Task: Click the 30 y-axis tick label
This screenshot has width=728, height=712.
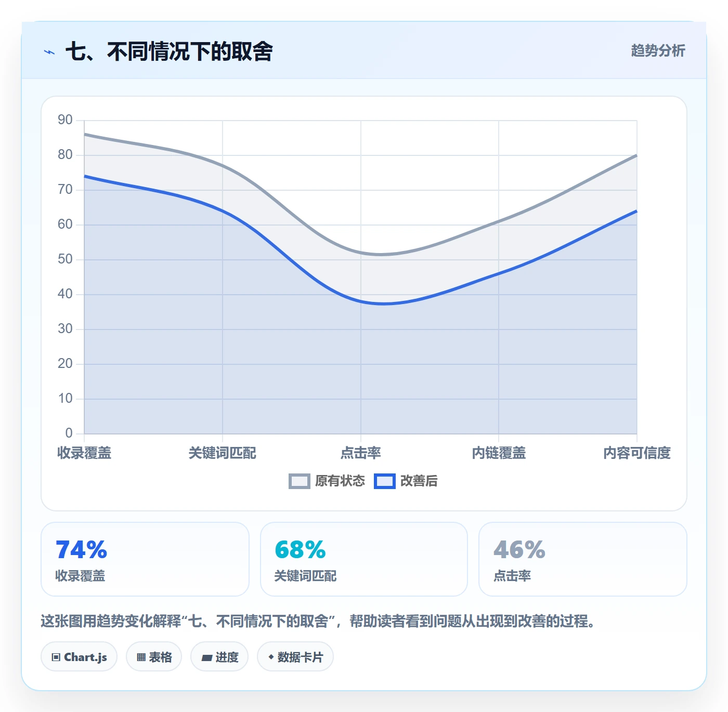Action: (x=65, y=329)
